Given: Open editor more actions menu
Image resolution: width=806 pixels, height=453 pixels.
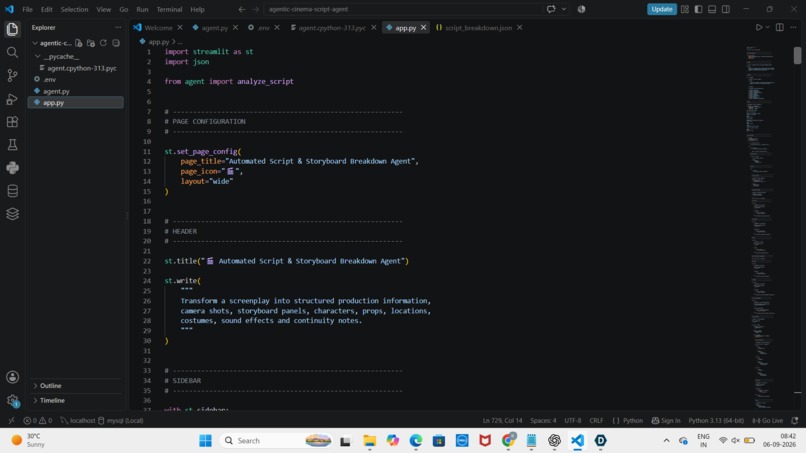Looking at the screenshot, I should (x=793, y=27).
